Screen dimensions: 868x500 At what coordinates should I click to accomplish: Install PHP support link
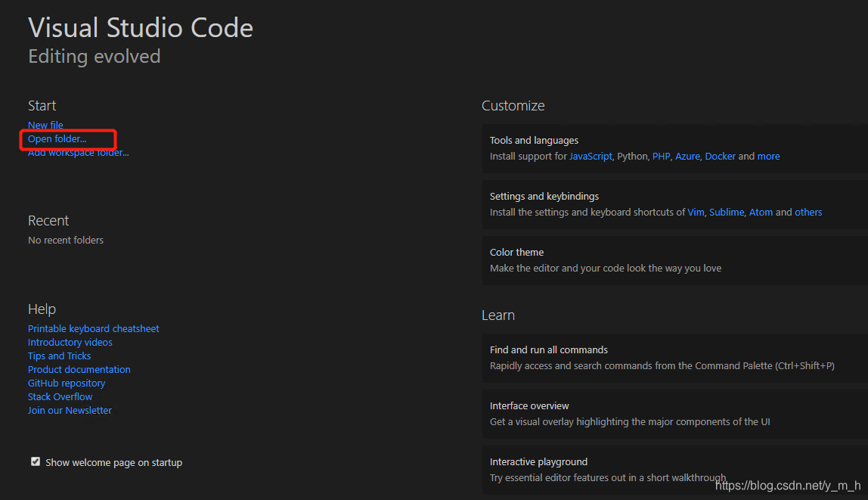pos(661,156)
